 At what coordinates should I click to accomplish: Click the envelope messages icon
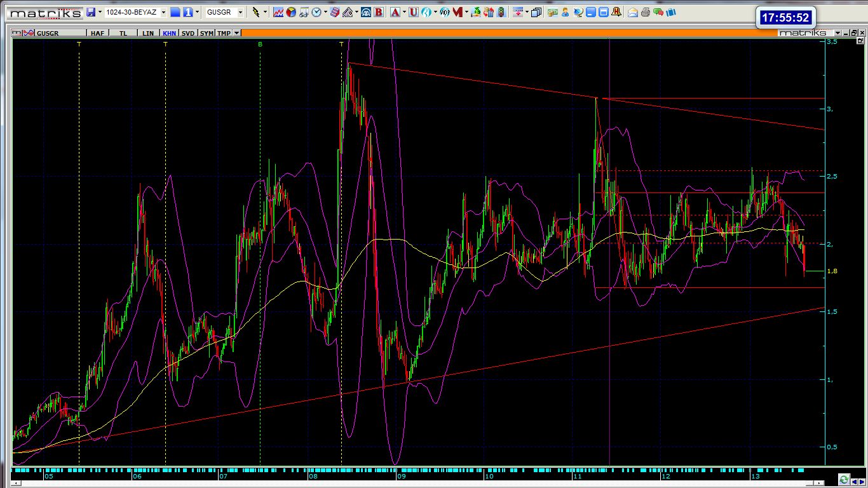coord(633,12)
